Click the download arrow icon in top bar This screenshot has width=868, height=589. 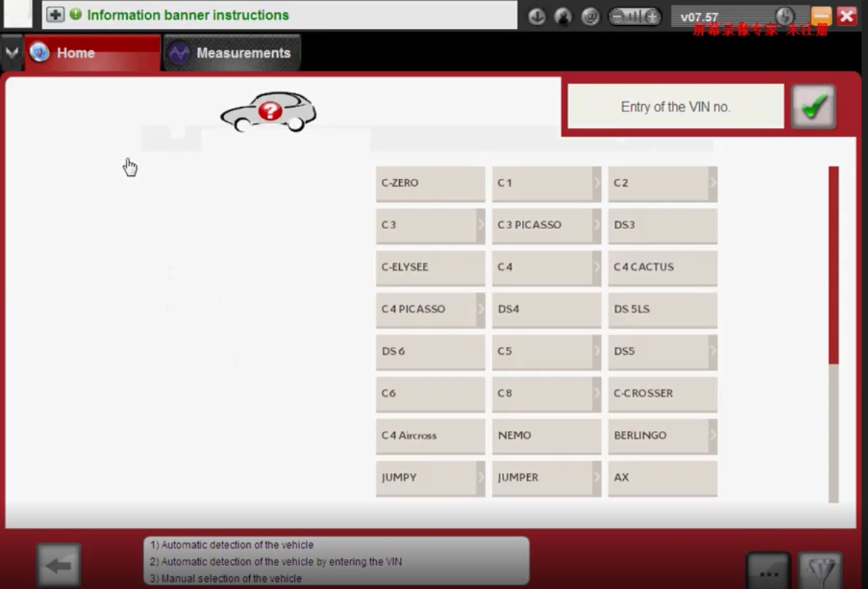537,17
